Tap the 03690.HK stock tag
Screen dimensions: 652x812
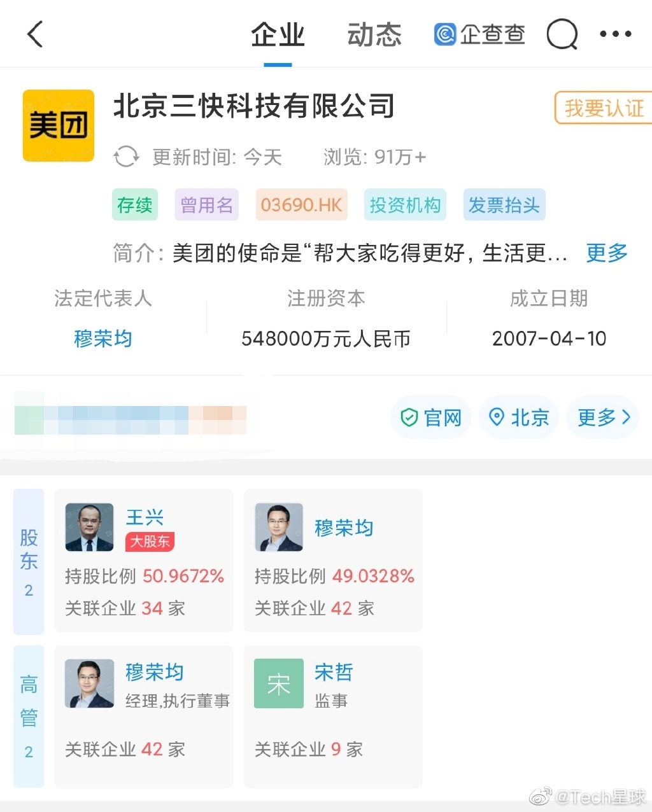point(301,205)
